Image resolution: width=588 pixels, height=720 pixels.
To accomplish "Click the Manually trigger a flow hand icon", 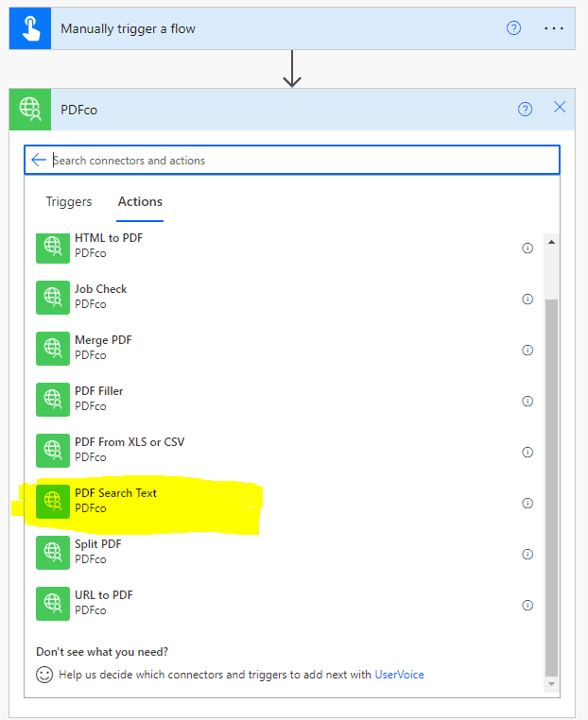I will point(28,28).
